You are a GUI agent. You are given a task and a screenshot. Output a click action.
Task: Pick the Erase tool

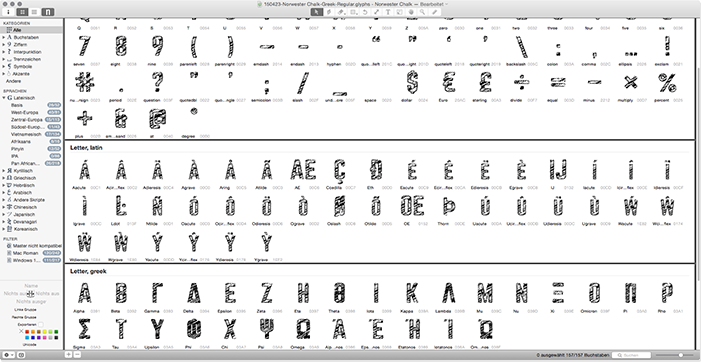click(341, 12)
